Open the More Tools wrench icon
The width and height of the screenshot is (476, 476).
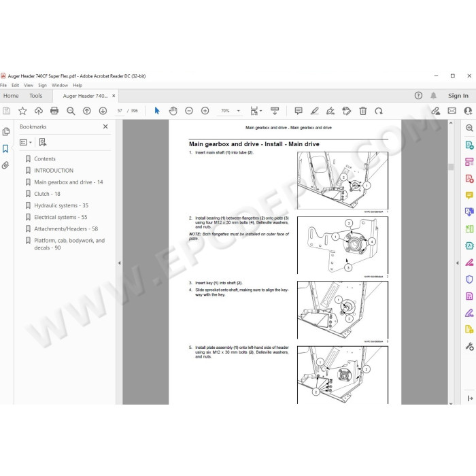tap(469, 346)
